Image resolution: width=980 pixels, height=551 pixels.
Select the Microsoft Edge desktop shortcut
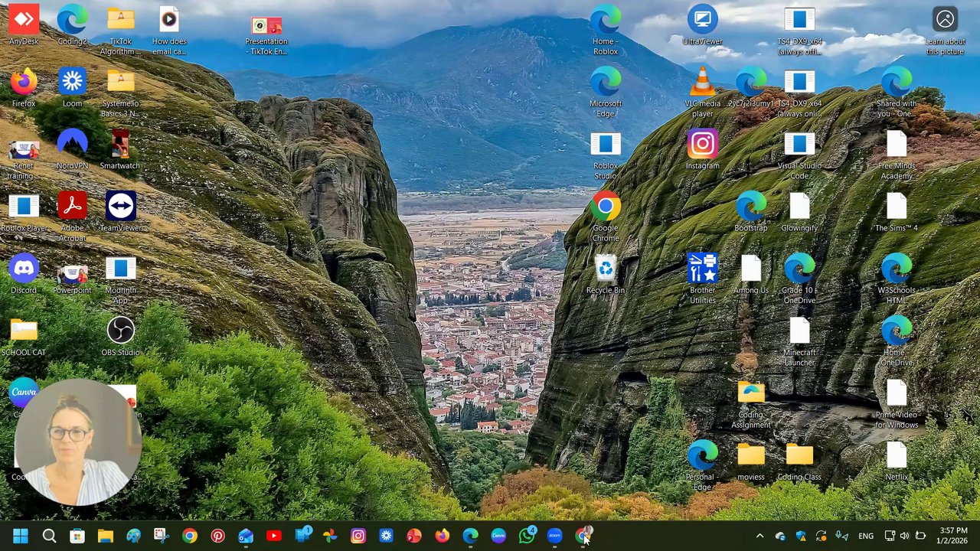tap(606, 93)
